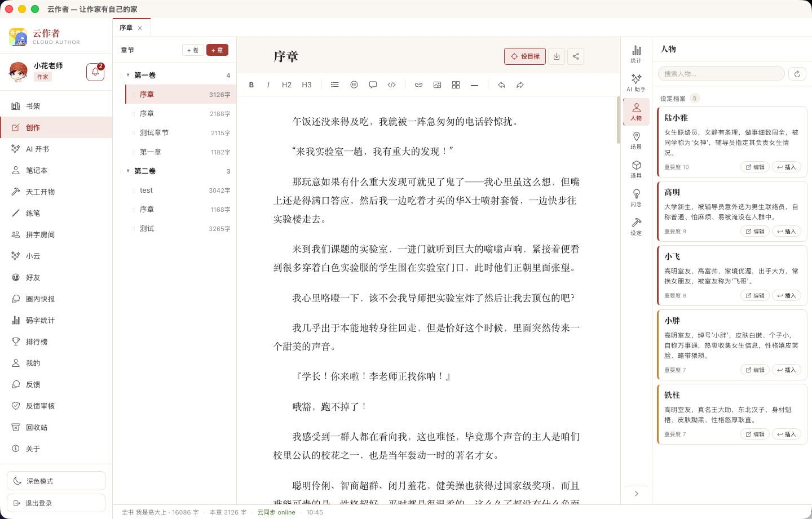Screen dimensions: 812x519
Task: Open the 设定 settings panel
Action: click(x=636, y=227)
